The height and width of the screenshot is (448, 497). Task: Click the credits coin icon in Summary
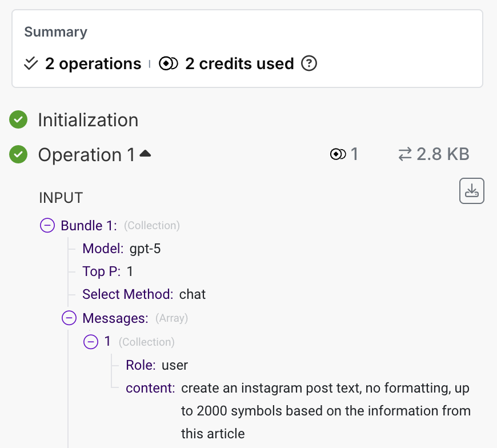169,63
